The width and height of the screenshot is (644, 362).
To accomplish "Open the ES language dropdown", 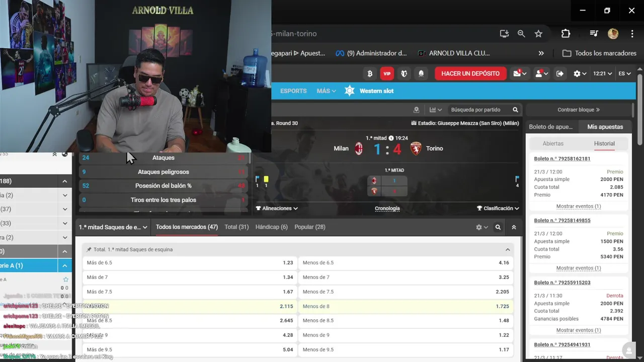I will coord(624,73).
